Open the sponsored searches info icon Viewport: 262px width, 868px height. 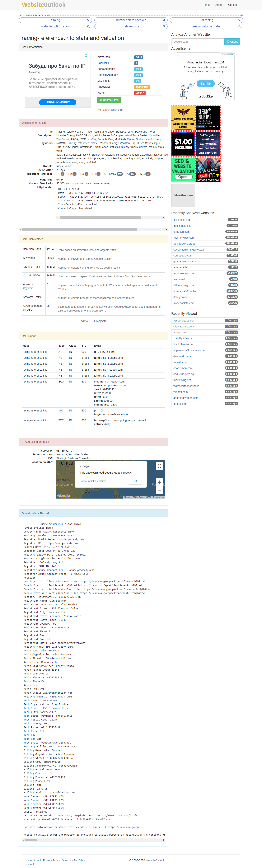point(241,15)
